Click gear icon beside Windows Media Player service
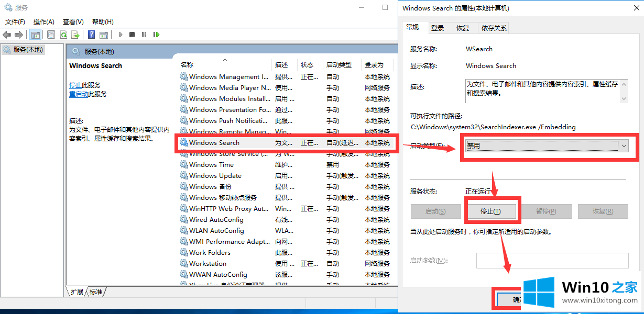 [x=183, y=87]
